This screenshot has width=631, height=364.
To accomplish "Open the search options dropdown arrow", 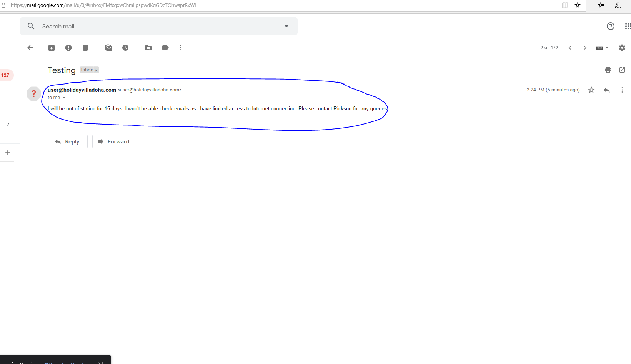I will pyautogui.click(x=286, y=26).
